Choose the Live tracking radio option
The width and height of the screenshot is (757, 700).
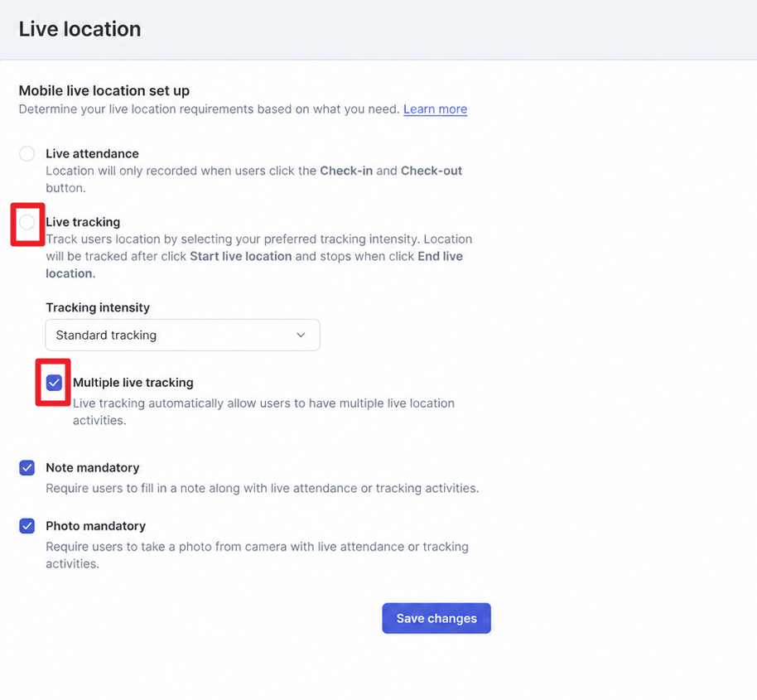(x=27, y=222)
